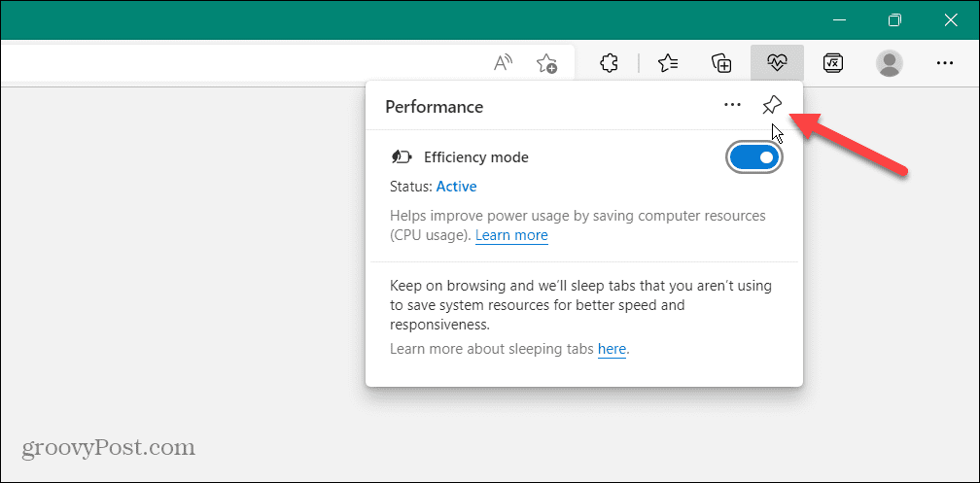Click the Efficiency mode label

[x=475, y=157]
